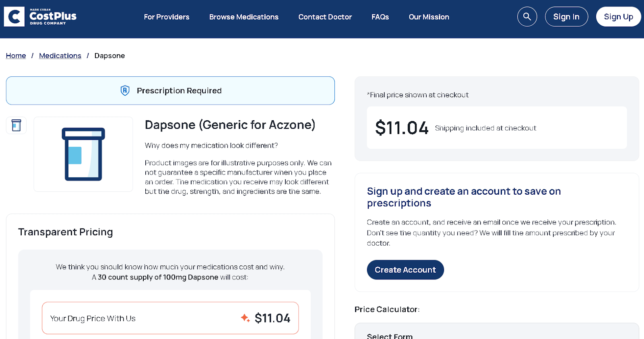Click the Sign Up button
The image size is (644, 339).
[618, 16]
